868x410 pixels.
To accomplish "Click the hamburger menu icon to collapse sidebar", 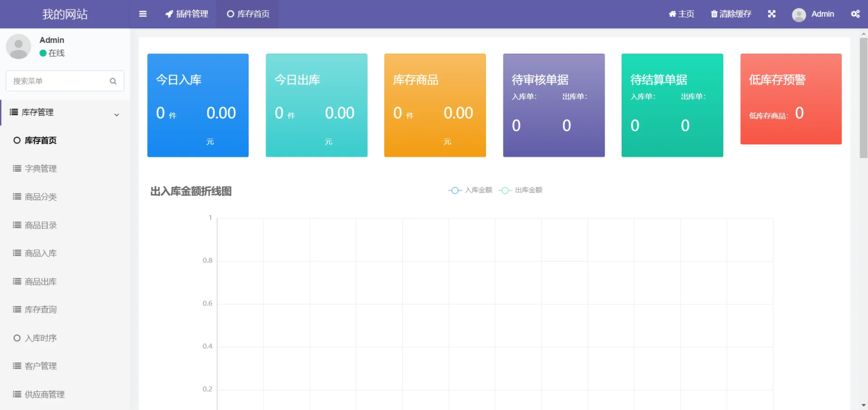I will (142, 14).
